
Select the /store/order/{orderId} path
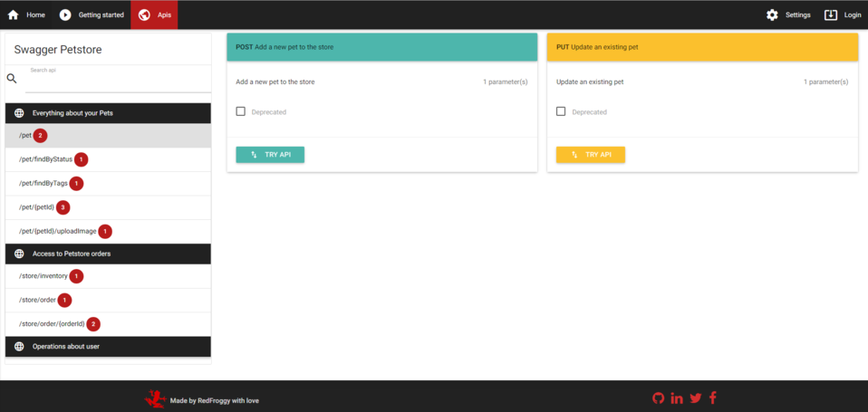108,324
